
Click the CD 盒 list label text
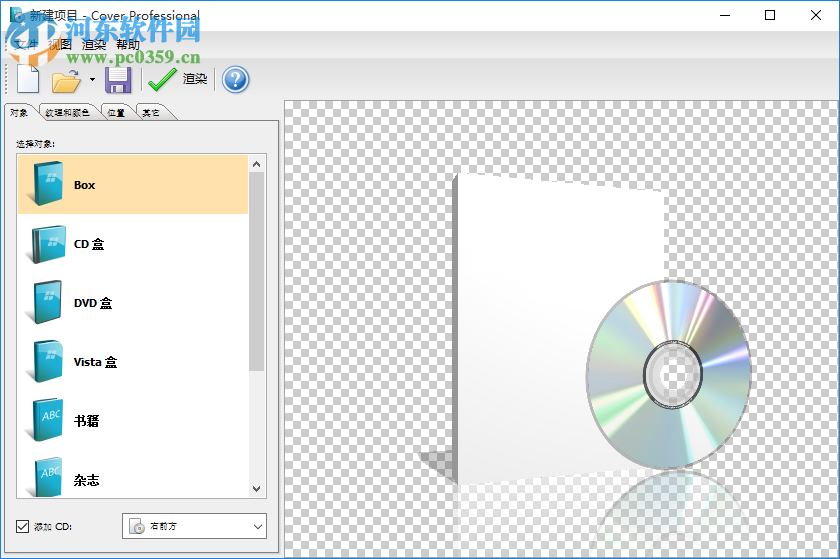coord(89,244)
